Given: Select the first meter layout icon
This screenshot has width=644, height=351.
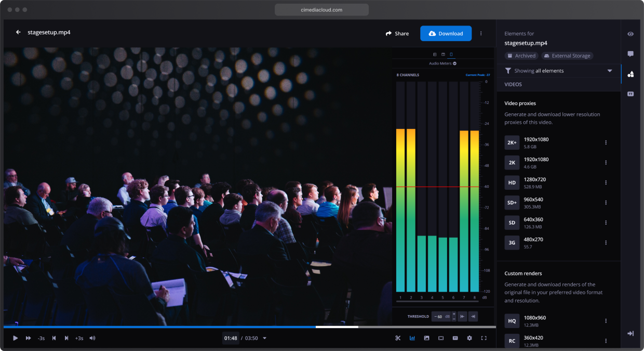Looking at the screenshot, I should tap(435, 54).
